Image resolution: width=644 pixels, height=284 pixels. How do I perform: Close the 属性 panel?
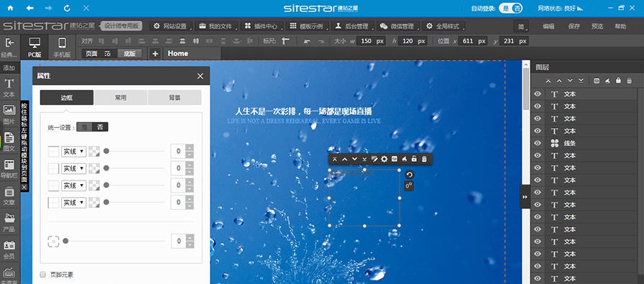pyautogui.click(x=200, y=76)
